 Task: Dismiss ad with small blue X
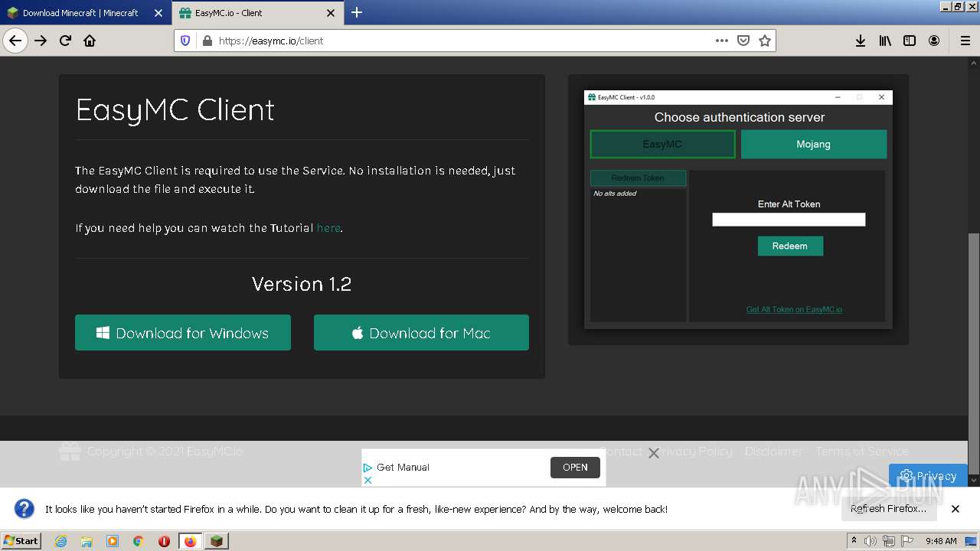click(367, 480)
